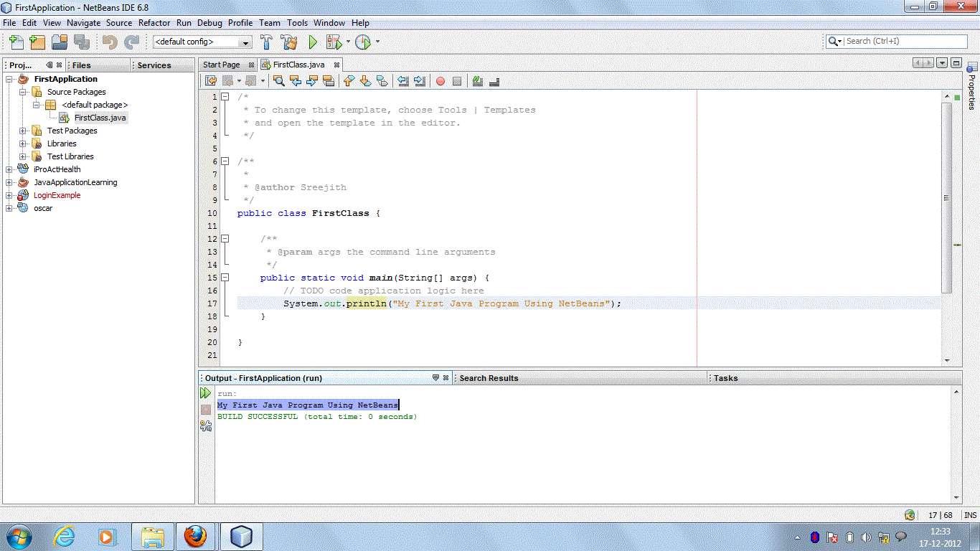
Task: Close the FirstClass.java editor tab
Action: coord(337,65)
